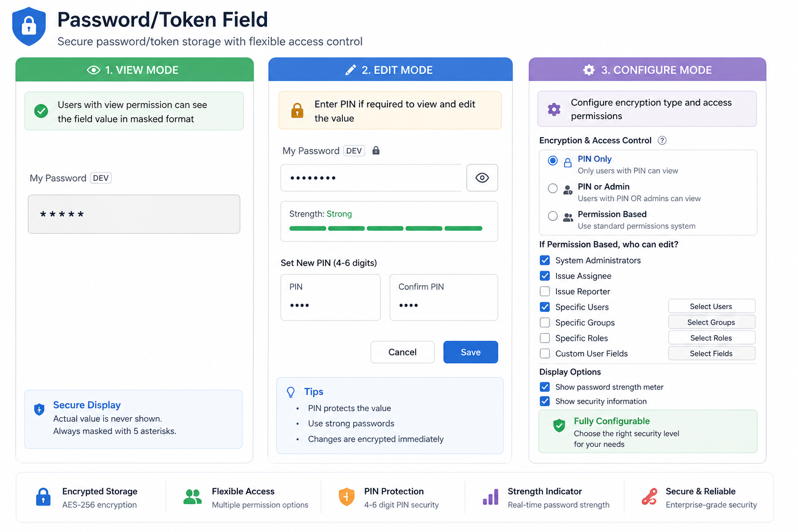Viewport: 798px width, 532px height.
Task: Open the Select Fields picker
Action: (711, 353)
